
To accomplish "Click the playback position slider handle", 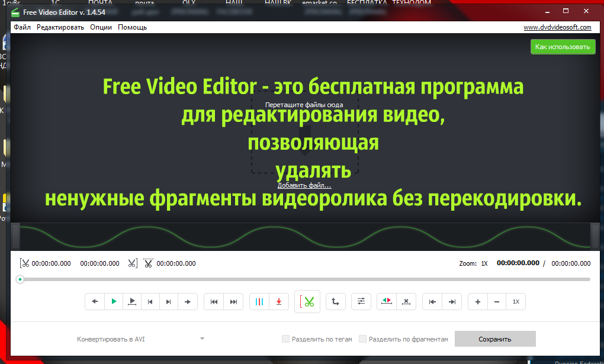I will 20,279.
